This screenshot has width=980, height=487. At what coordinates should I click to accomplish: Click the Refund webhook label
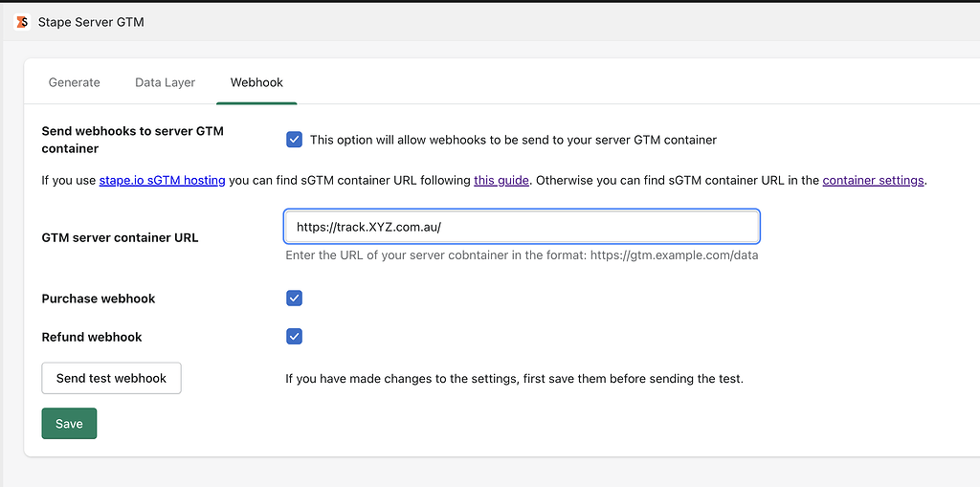point(92,337)
